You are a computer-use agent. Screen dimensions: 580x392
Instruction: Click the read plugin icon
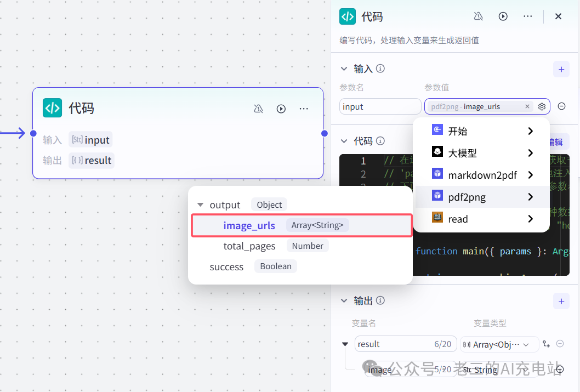(x=437, y=218)
